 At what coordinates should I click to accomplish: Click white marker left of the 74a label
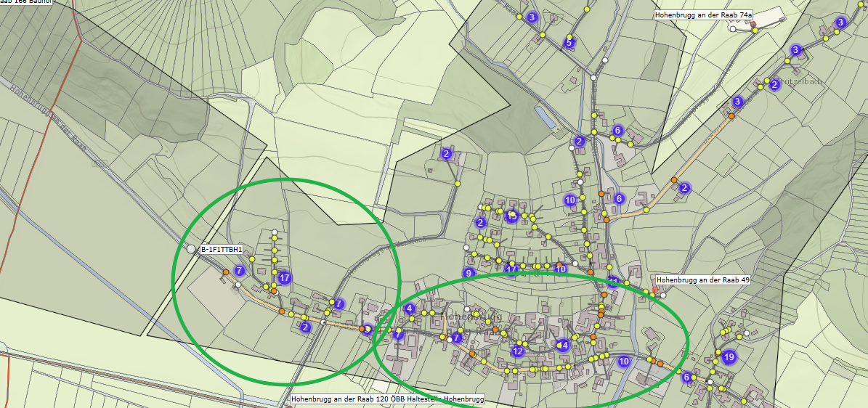[733, 29]
